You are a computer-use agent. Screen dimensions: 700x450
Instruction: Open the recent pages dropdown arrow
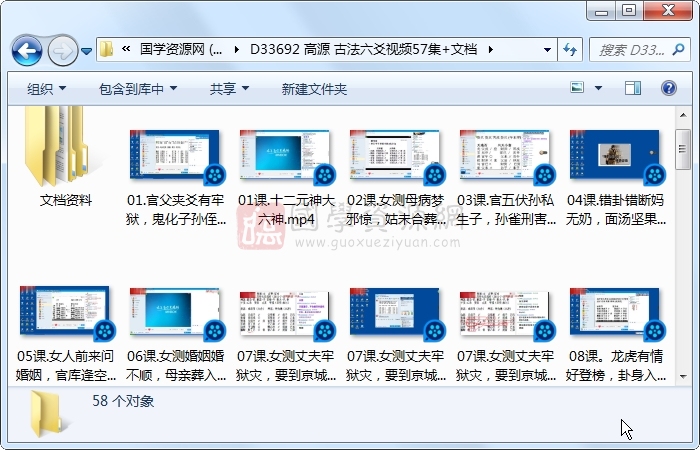[x=87, y=51]
